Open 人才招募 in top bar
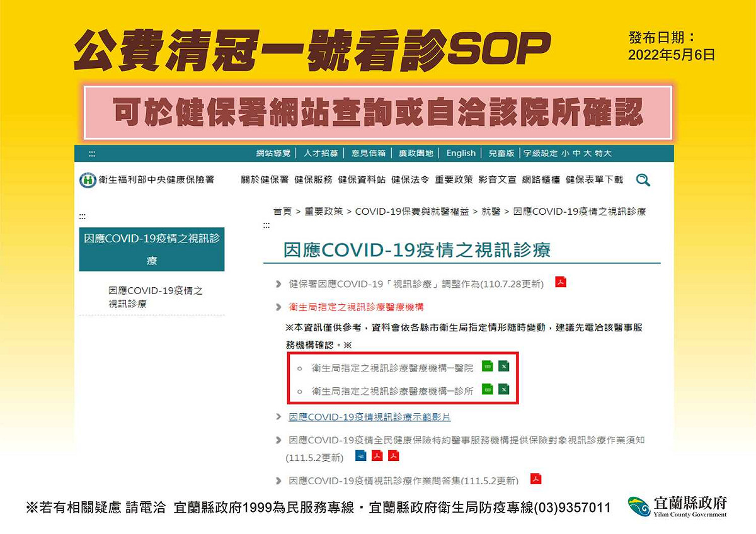 [x=321, y=153]
